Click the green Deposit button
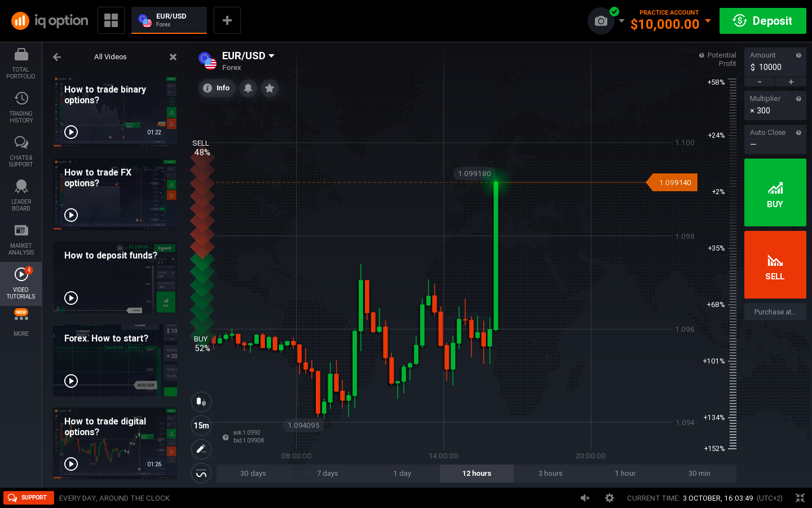Screen dimensions: 812x508 [763, 21]
